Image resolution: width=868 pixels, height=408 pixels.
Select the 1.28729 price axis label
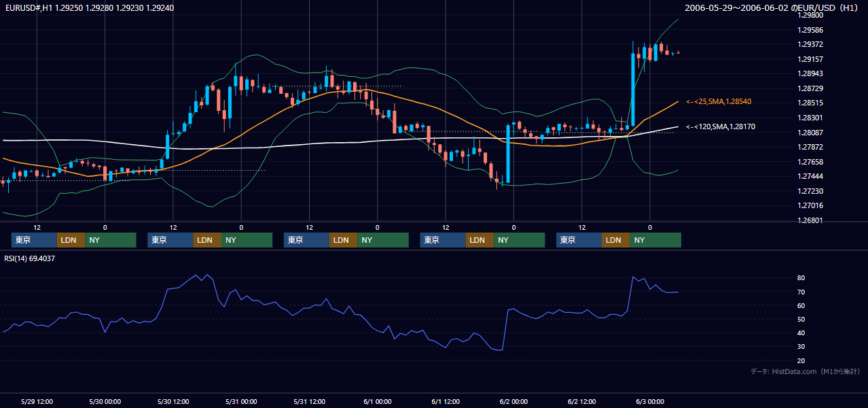tap(810, 88)
